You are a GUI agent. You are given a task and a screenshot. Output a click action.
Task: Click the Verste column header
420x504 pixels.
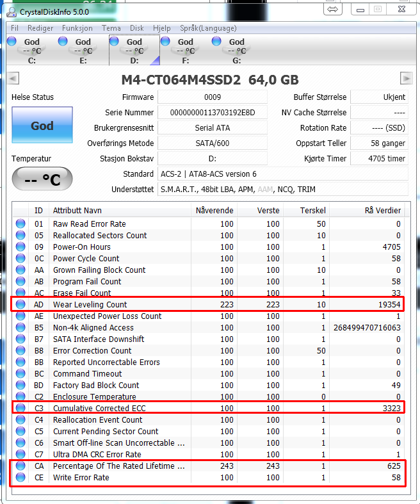pos(261,211)
